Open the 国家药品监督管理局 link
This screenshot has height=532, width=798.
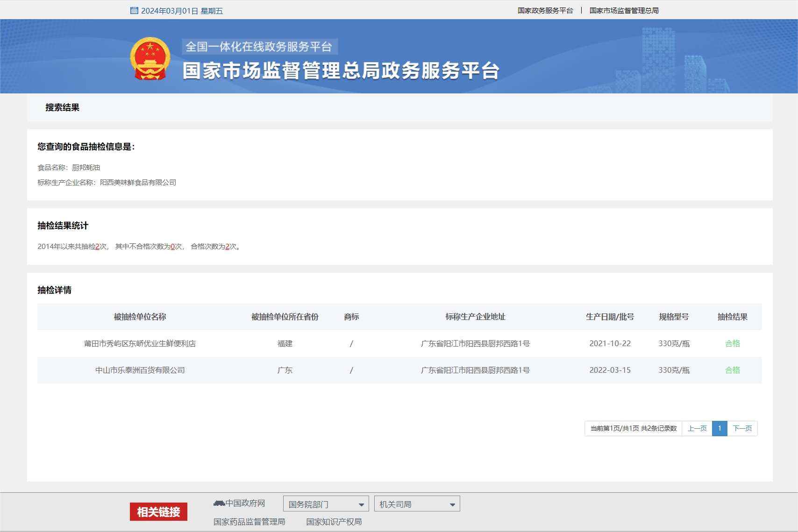click(x=250, y=522)
